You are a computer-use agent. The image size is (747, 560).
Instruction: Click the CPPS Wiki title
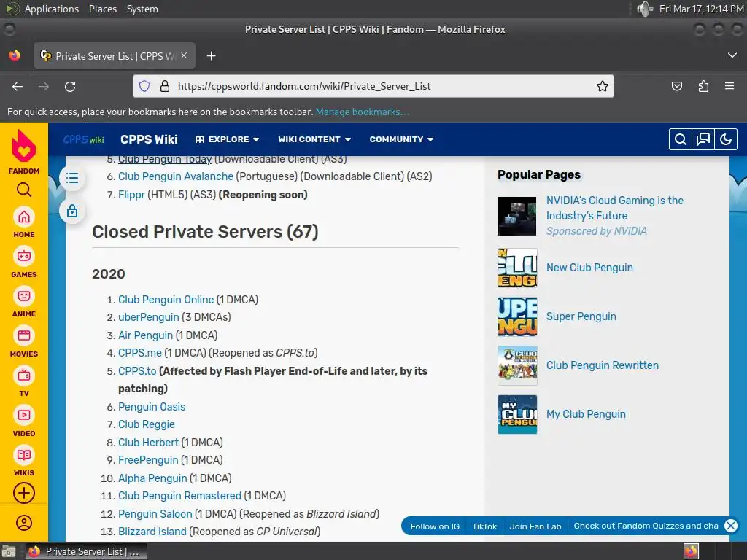pyautogui.click(x=149, y=139)
